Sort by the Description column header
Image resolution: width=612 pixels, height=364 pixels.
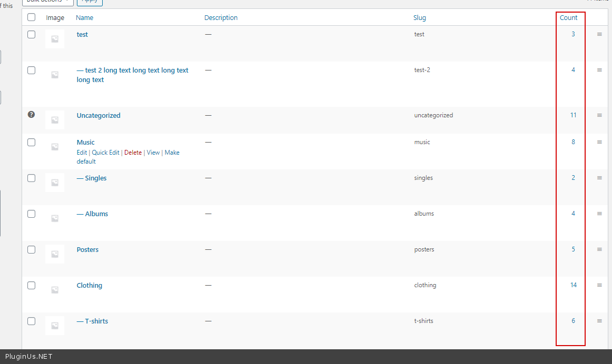click(x=221, y=18)
